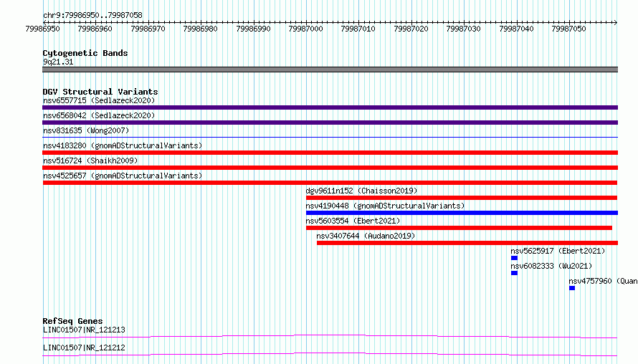Viewport: 638px width, 364px height.
Task: Click the thin blue nsv831635 variant line
Action: pos(330,138)
